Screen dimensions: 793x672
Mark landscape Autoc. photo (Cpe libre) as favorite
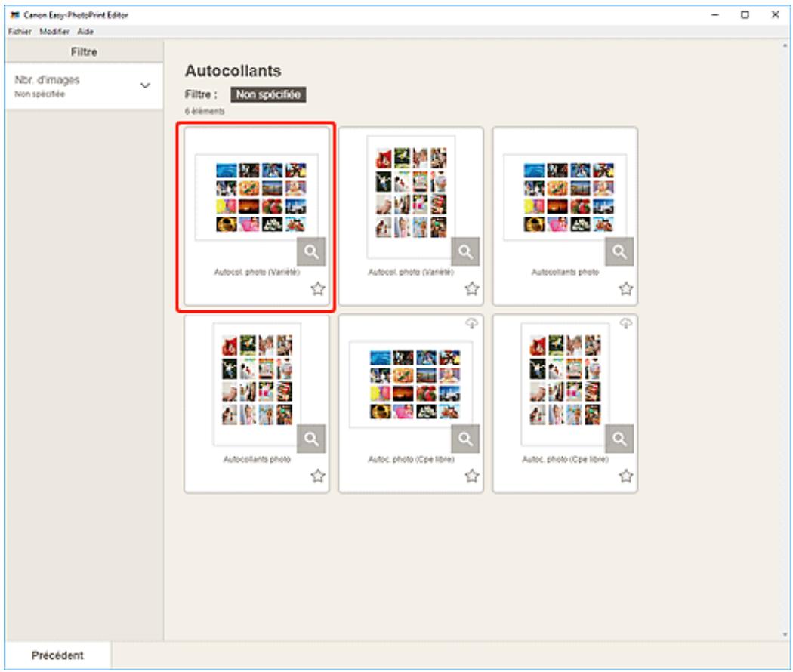[472, 476]
